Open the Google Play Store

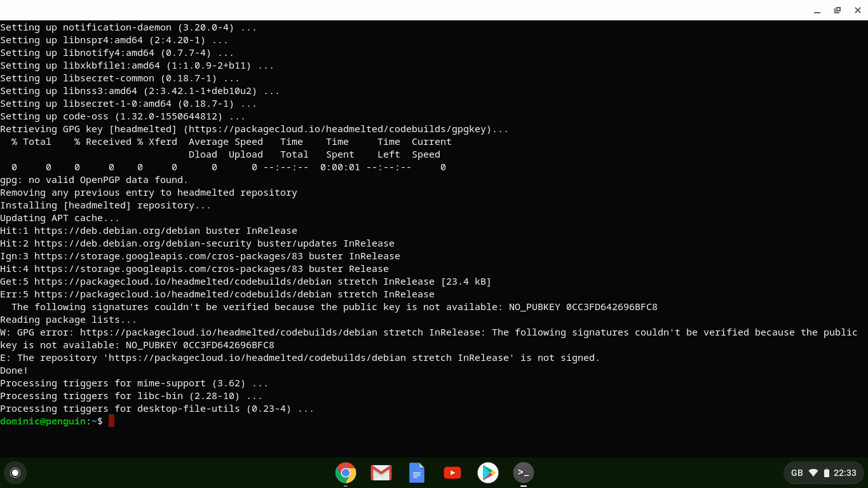pos(487,473)
